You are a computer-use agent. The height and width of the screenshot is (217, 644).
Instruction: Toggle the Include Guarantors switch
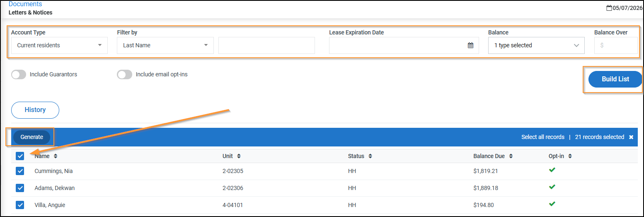coord(19,75)
